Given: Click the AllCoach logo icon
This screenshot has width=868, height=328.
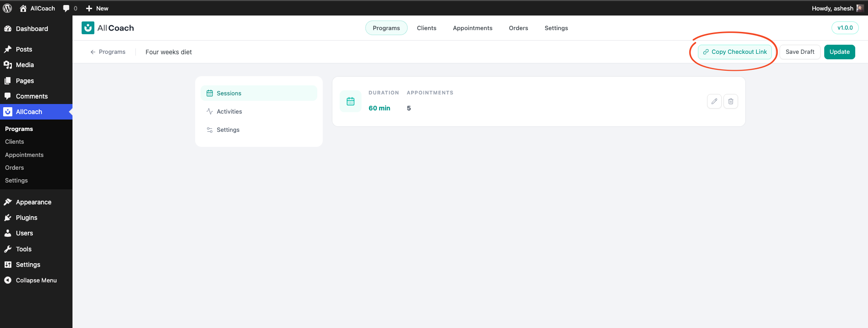Looking at the screenshot, I should (x=88, y=28).
